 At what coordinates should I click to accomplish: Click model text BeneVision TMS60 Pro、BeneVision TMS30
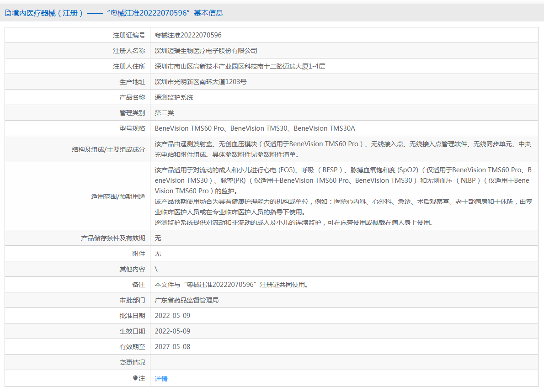click(255, 128)
